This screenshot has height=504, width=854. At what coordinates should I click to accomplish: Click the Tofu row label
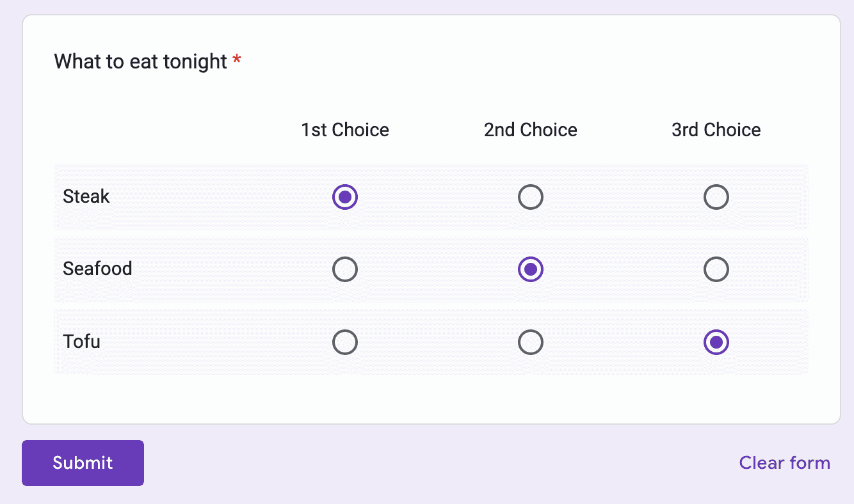point(82,342)
